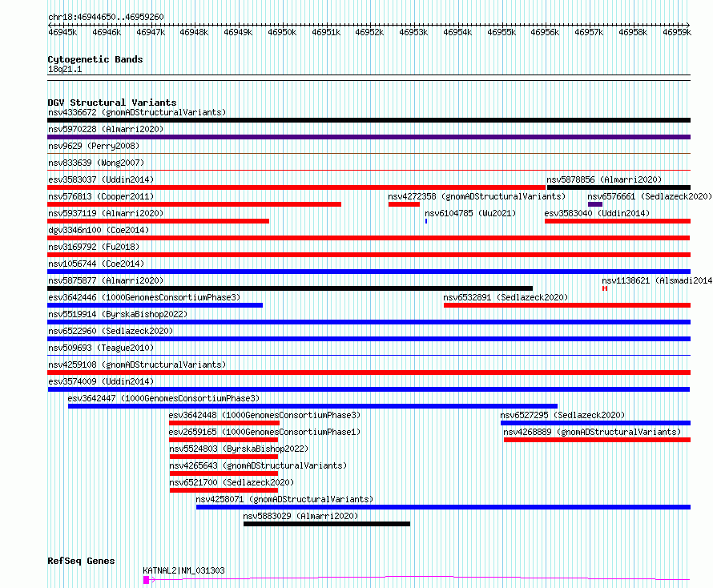Open nsv1138621 (Alsmadi2014) label
This screenshot has height=588, width=713.
pyautogui.click(x=657, y=280)
